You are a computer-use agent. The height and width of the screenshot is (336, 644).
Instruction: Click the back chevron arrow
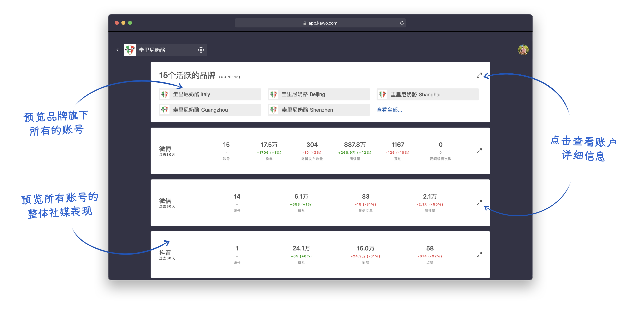pos(118,50)
